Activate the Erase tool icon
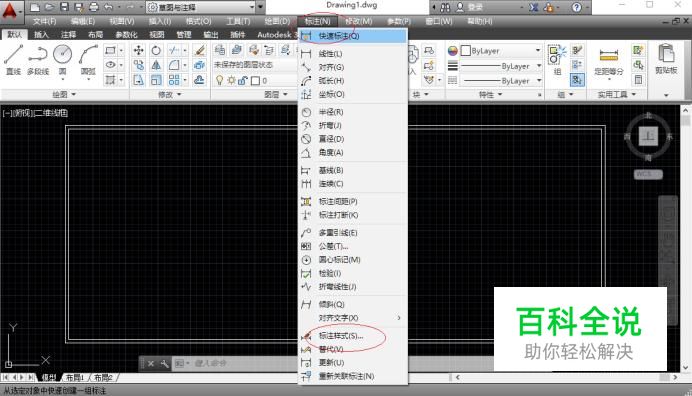The width and height of the screenshot is (692, 396). [199, 50]
